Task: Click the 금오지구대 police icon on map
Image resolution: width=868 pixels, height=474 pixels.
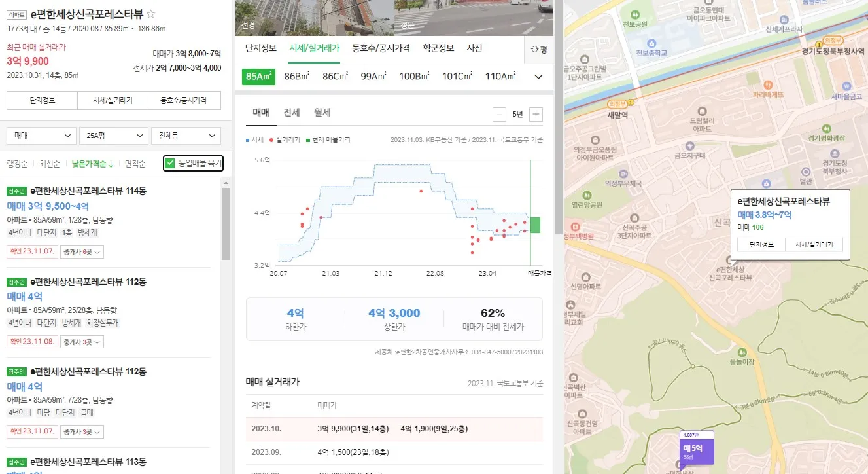Action: click(x=689, y=145)
